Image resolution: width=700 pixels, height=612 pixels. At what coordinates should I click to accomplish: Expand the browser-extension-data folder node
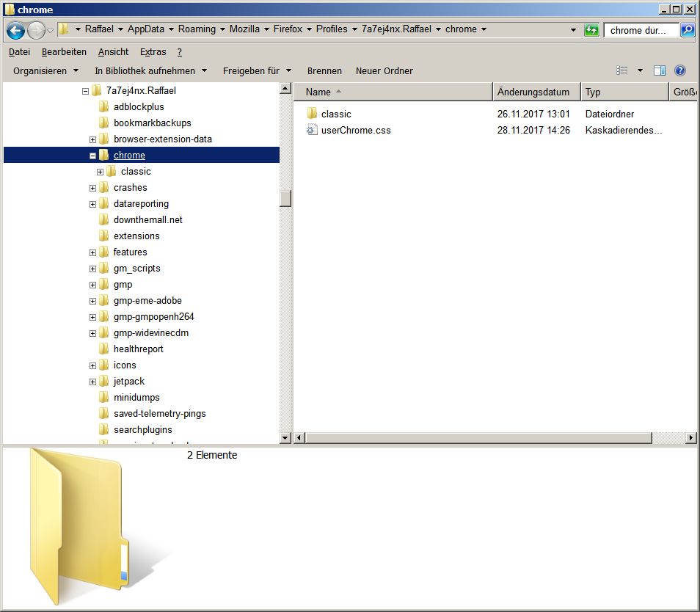[x=92, y=139]
